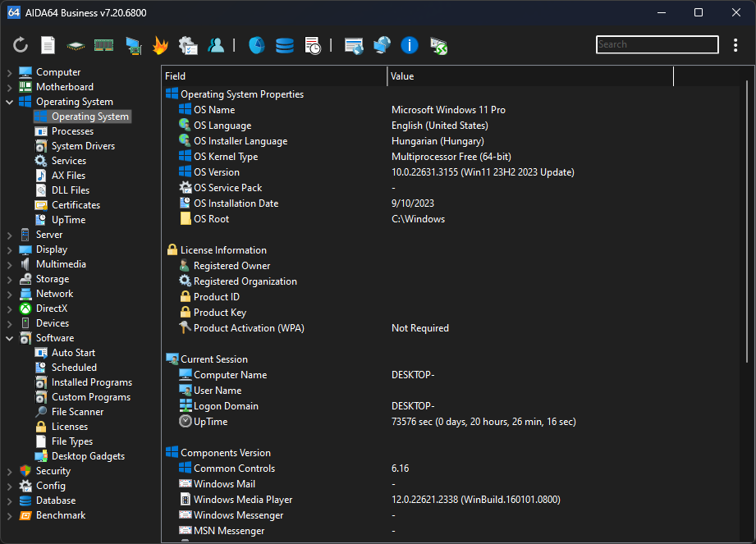Open the blue pie chart toolbar icon
756x544 pixels.
pos(256,45)
